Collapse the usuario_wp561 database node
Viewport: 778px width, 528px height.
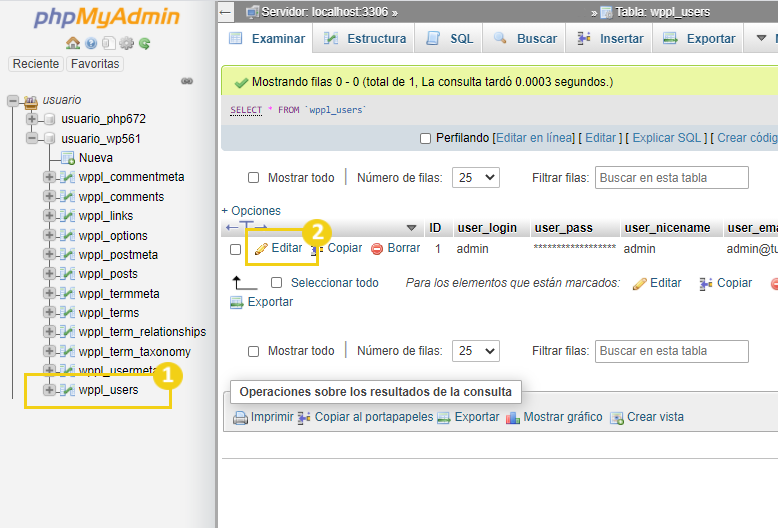pyautogui.click(x=32, y=138)
